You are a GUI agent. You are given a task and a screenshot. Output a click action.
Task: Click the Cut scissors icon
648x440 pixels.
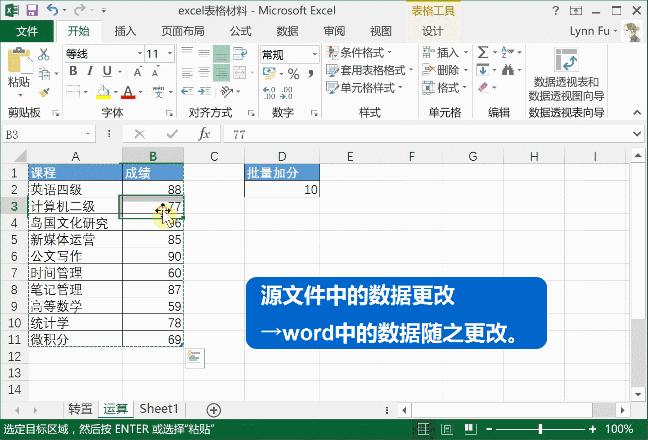(x=43, y=54)
